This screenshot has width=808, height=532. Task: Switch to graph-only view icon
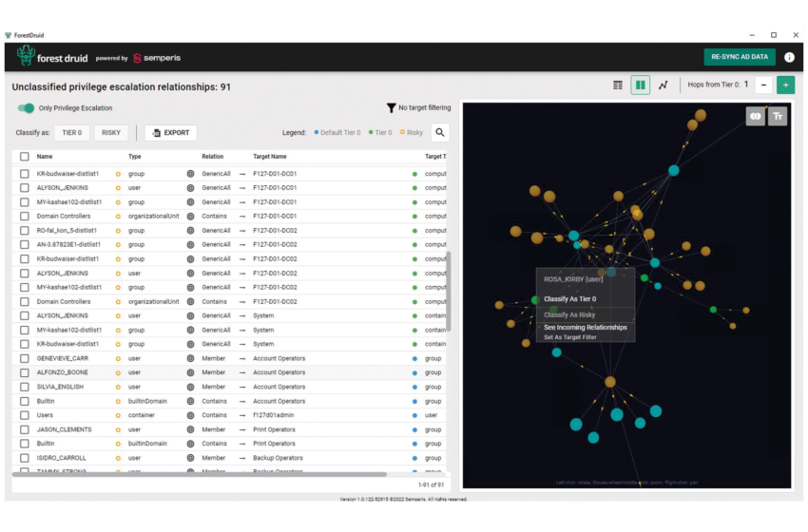coord(664,85)
